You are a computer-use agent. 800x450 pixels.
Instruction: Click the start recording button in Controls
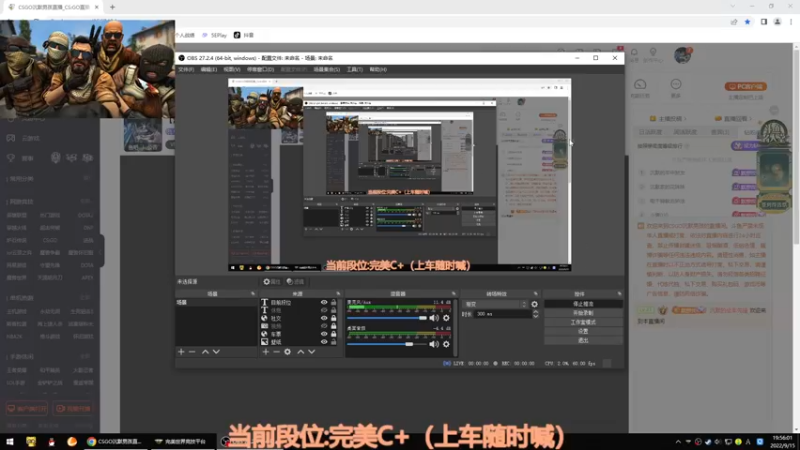click(x=583, y=313)
